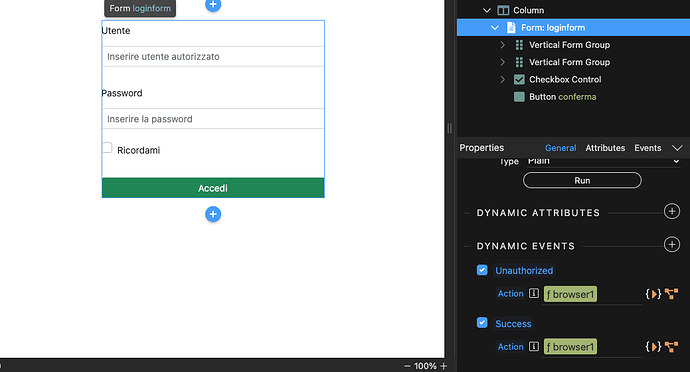Image resolution: width=690 pixels, height=372 pixels.
Task: Toggle the Ricordami checkbox
Action: coord(107,147)
